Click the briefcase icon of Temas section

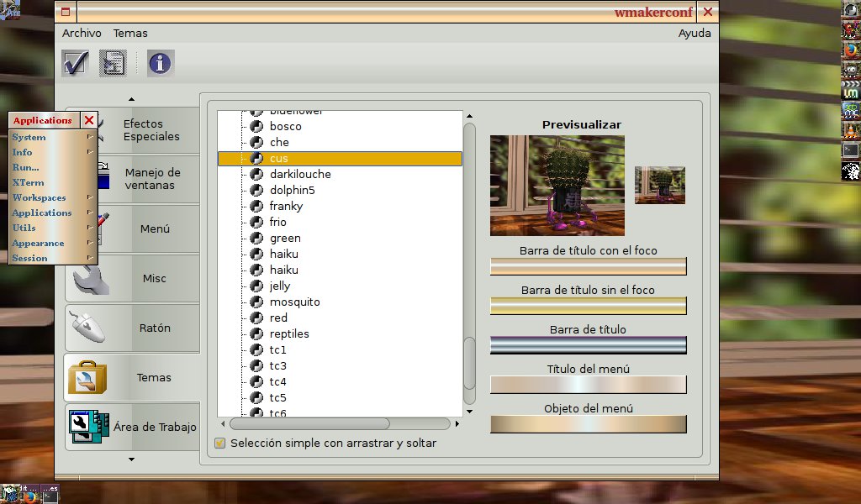coord(87,377)
